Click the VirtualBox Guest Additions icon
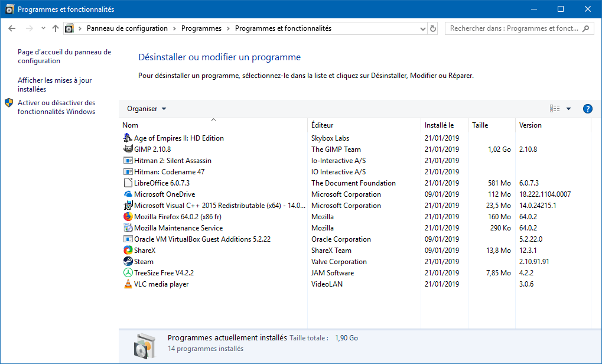 [x=128, y=239]
